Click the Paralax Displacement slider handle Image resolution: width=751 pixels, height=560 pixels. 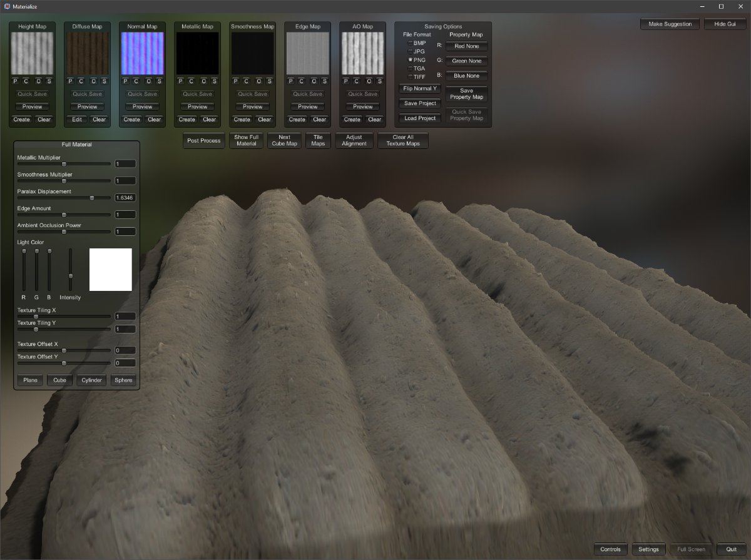pyautogui.click(x=92, y=198)
